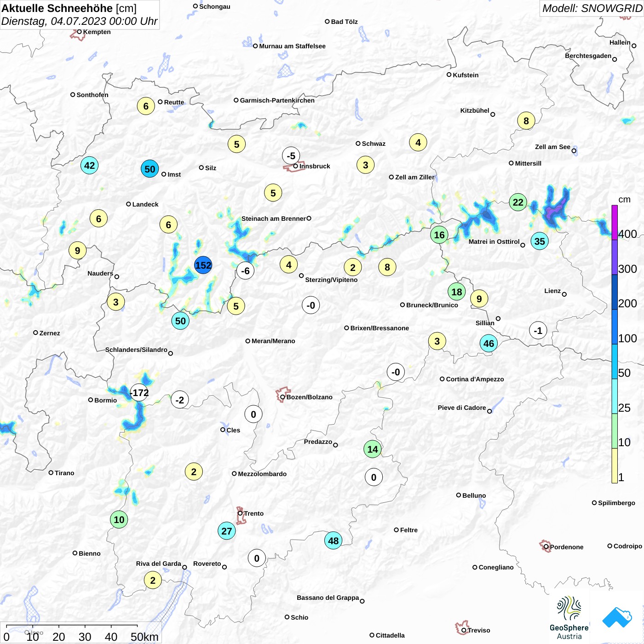Click the 50km mark on the scale bar
Image resolution: width=644 pixels, height=644 pixels.
[144, 637]
